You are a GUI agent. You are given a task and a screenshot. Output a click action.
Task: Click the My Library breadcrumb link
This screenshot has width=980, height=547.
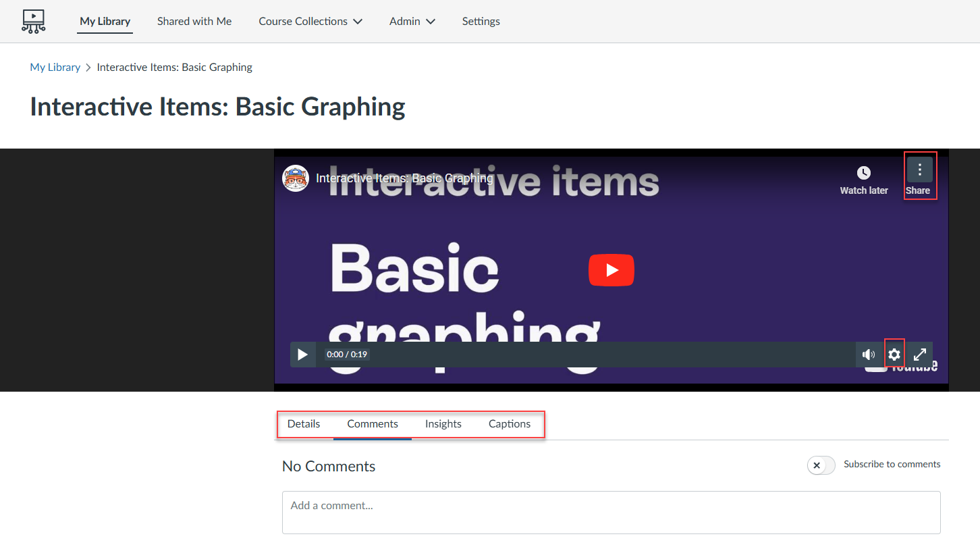[x=55, y=68]
